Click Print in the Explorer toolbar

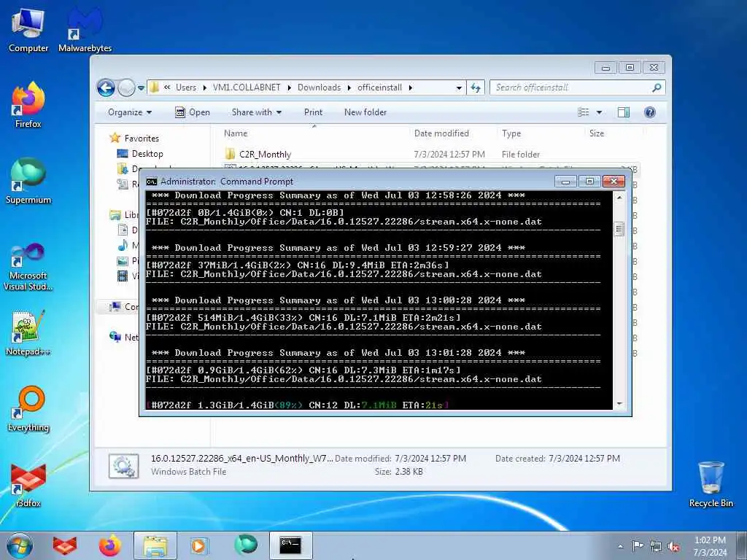point(313,112)
